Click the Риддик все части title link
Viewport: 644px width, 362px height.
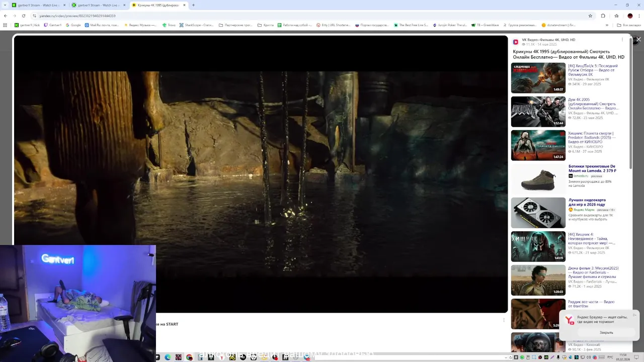click(591, 304)
